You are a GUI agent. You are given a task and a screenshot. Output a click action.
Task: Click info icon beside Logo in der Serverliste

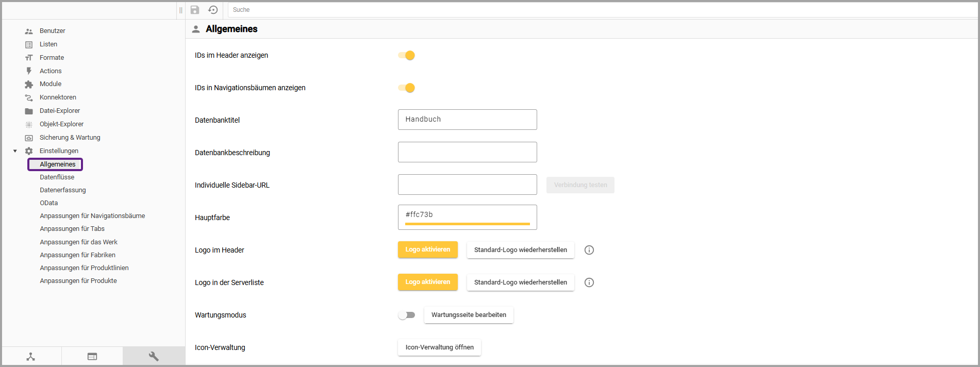(589, 282)
